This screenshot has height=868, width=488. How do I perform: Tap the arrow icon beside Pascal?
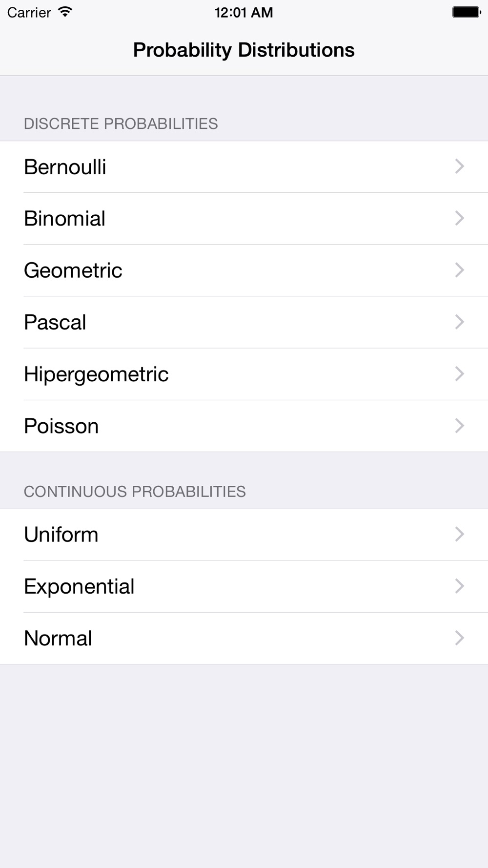tap(459, 322)
